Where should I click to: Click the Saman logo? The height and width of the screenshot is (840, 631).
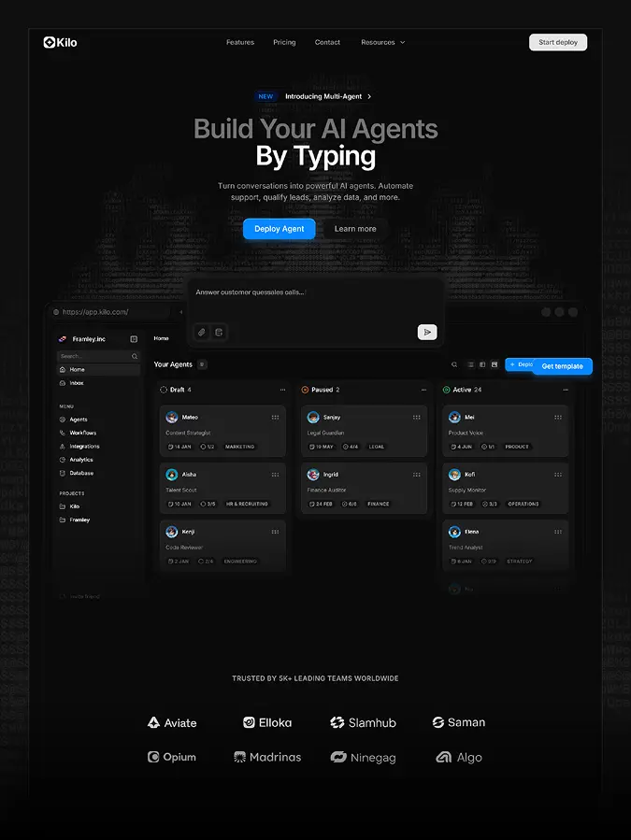(x=459, y=722)
